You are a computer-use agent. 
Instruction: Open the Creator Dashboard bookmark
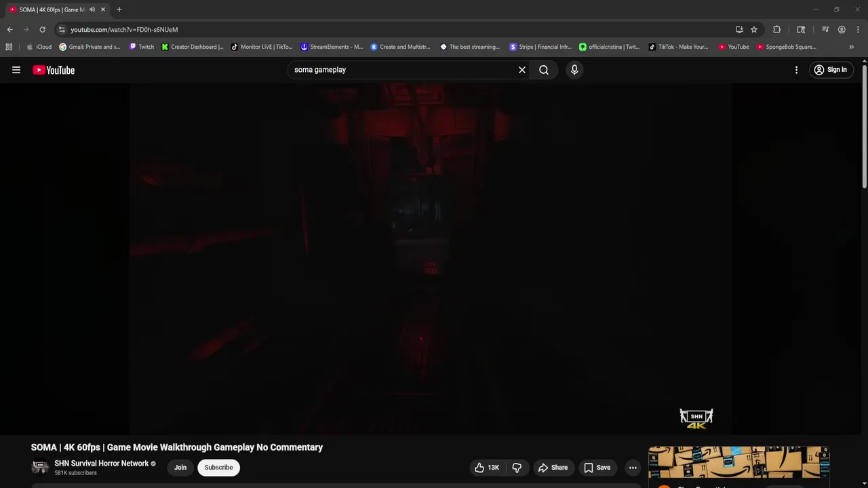(193, 47)
